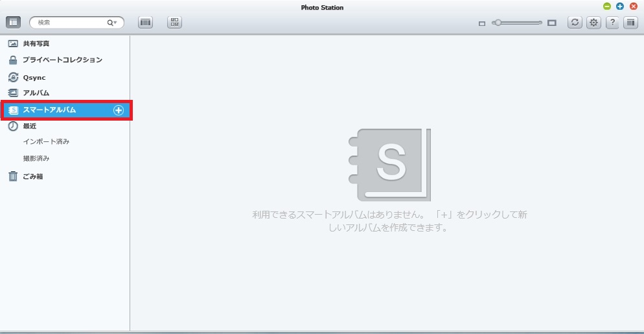Maximize the Photo Station window
This screenshot has height=334, width=644.
coord(620,6)
